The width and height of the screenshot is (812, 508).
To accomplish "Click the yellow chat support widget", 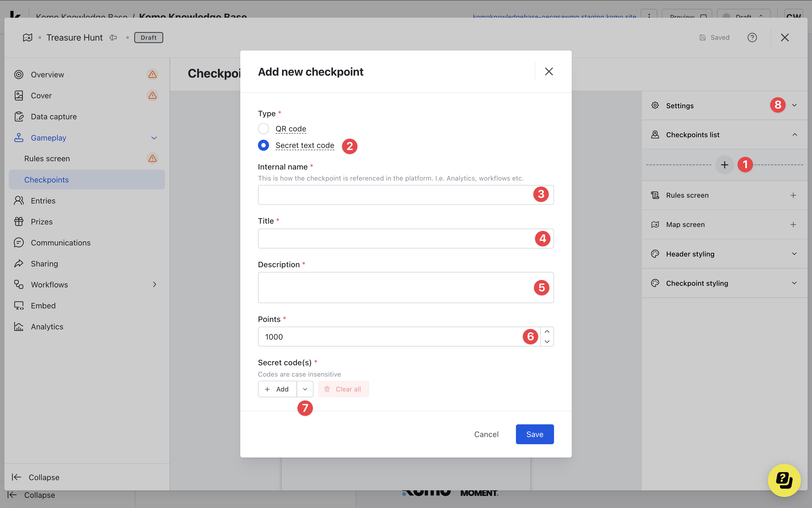I will click(x=784, y=480).
